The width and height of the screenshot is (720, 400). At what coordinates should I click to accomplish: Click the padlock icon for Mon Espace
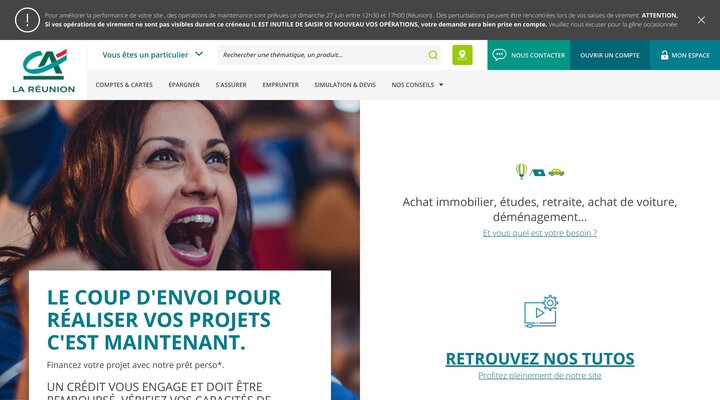tap(664, 55)
